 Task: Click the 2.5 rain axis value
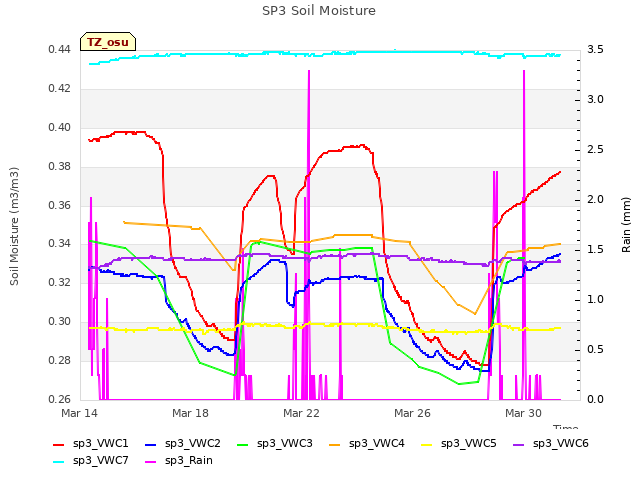[x=595, y=150]
